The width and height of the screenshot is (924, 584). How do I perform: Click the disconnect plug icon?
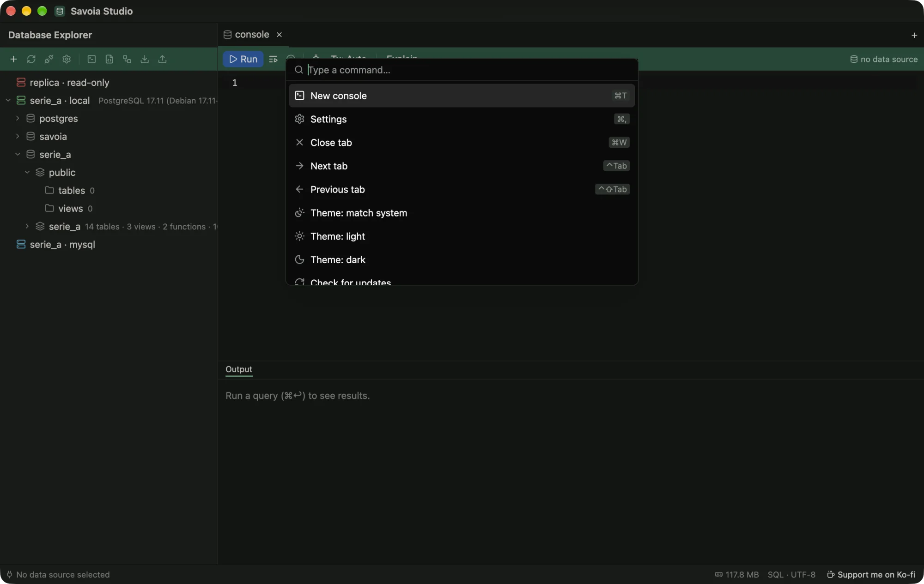pos(49,59)
